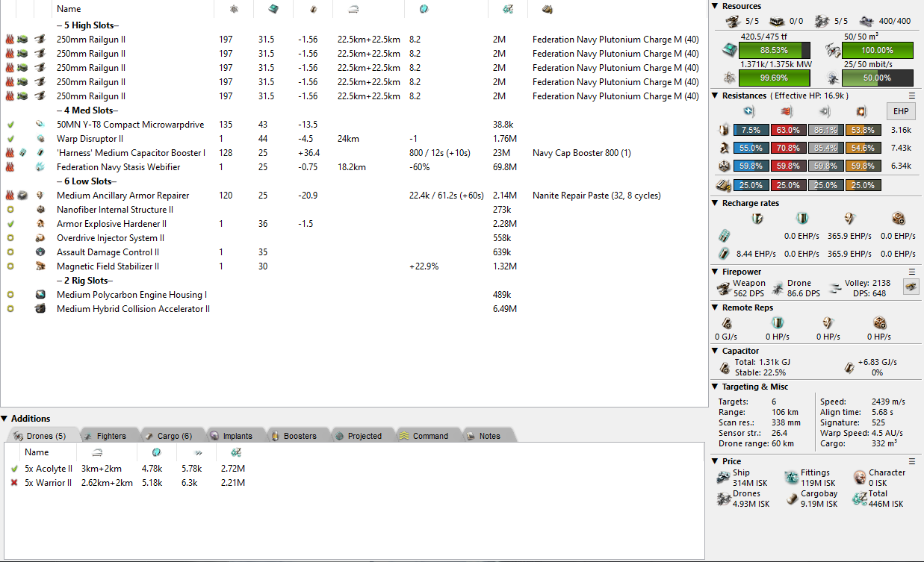Click the 88.53% CPU usage bar
Image resolution: width=924 pixels, height=562 pixels.
click(x=774, y=50)
